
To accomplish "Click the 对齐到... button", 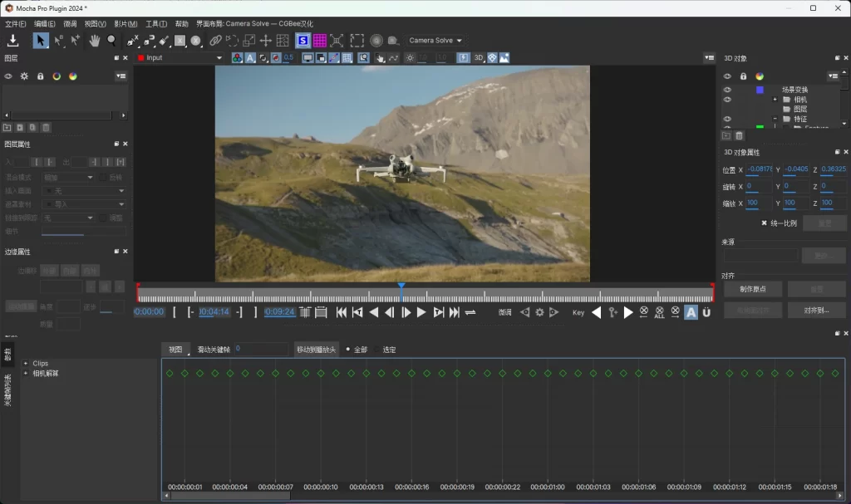I will pos(816,310).
